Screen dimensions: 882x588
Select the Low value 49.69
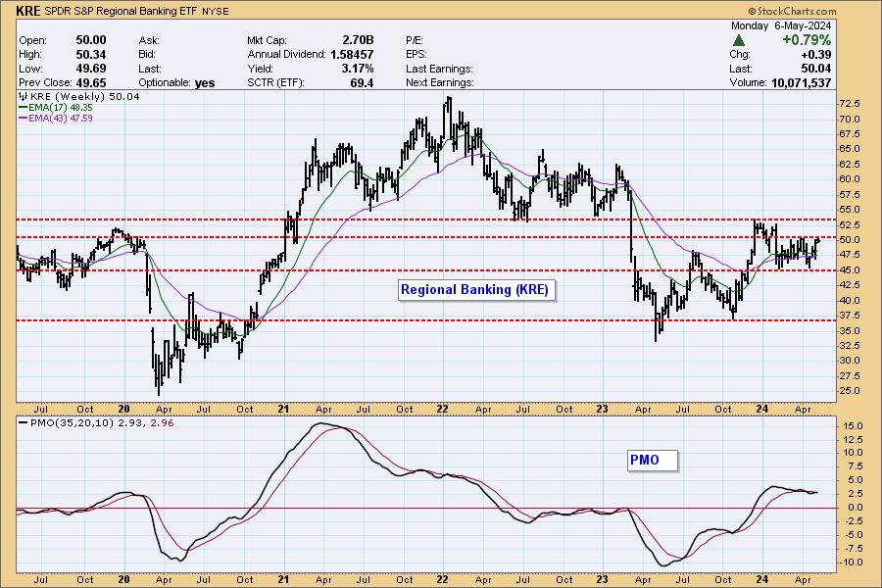(91, 69)
